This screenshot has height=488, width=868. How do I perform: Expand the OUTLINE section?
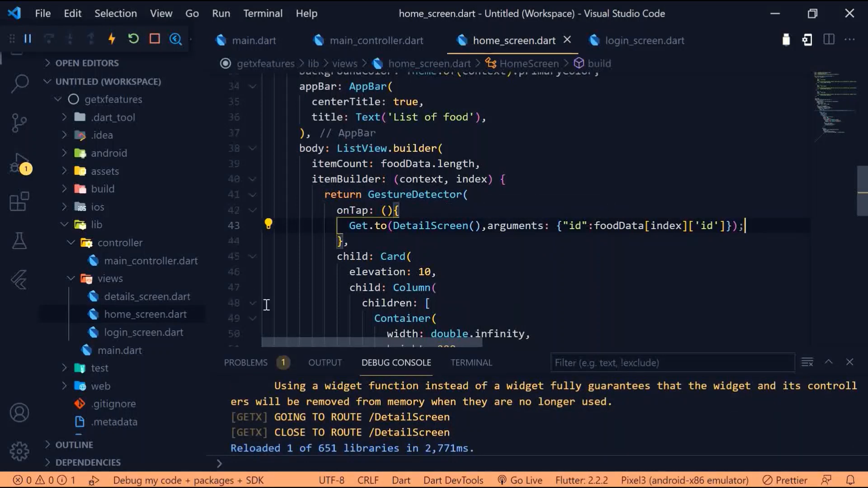pos(74,445)
